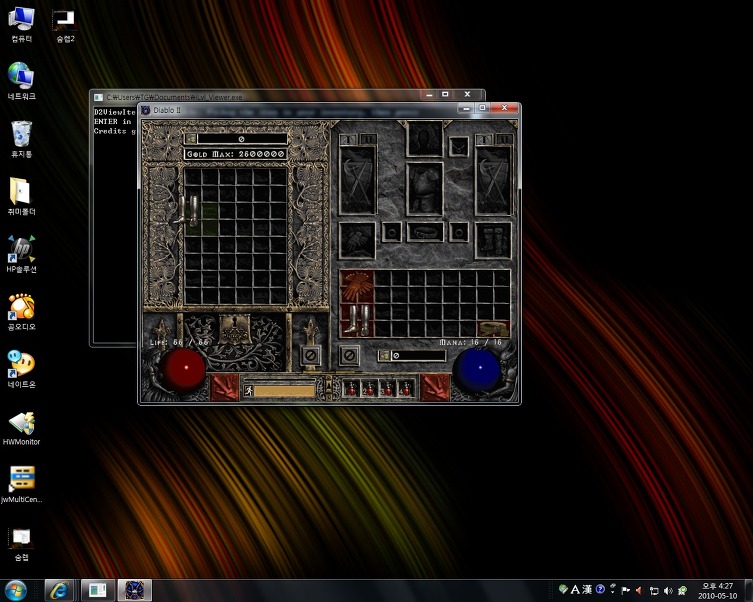The height and width of the screenshot is (602, 753).
Task: Click the red Life orb
Action: click(x=183, y=368)
